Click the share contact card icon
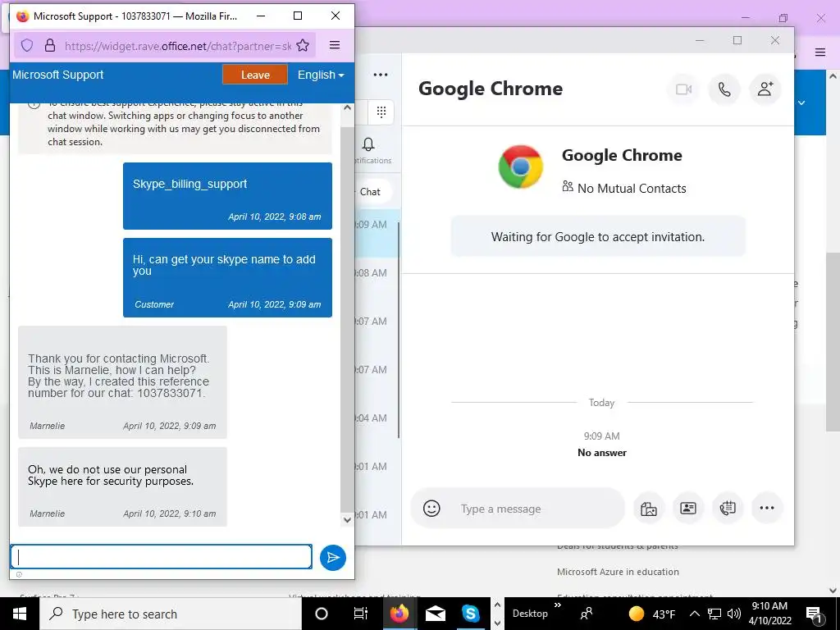 (x=688, y=508)
